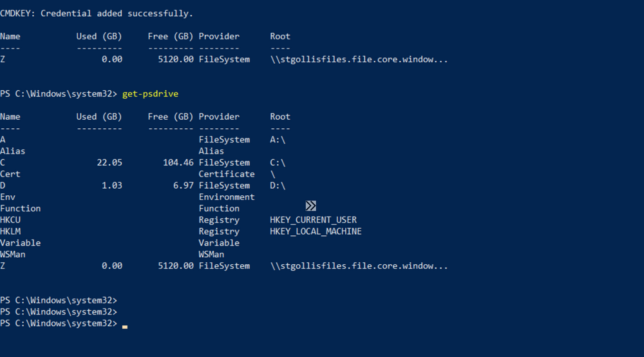Click the 22.05 used GB value
The image size is (644, 357).
click(x=109, y=163)
